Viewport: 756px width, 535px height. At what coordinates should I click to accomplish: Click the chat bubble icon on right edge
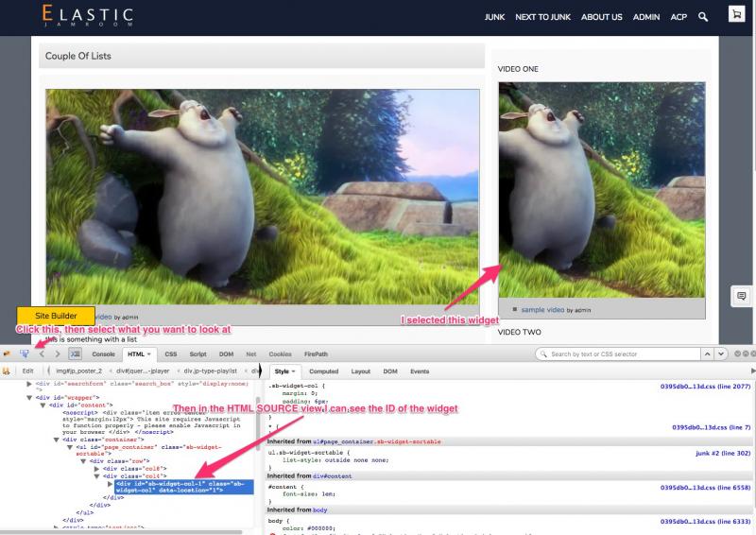coord(742,297)
